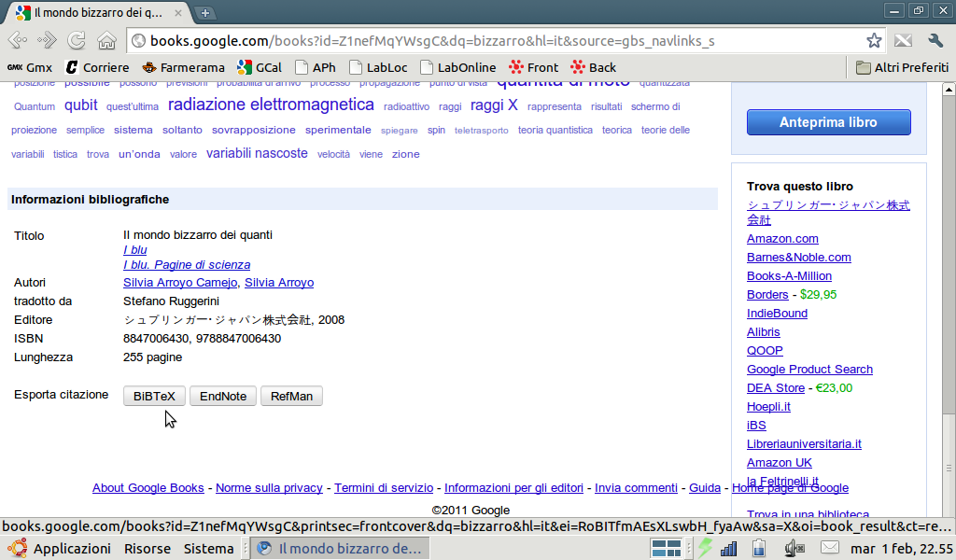This screenshot has width=956, height=560.
Task: Open Norme sulla privacy footer link
Action: (269, 488)
